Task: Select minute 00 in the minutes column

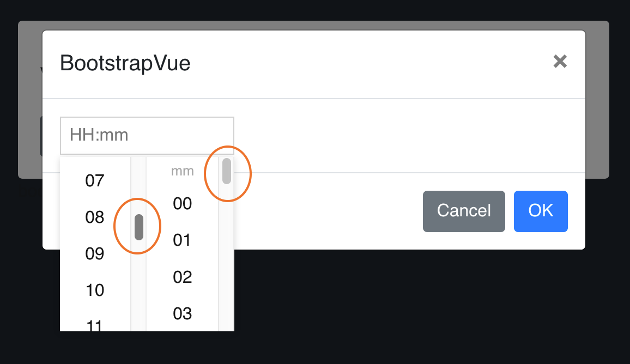Action: (182, 204)
